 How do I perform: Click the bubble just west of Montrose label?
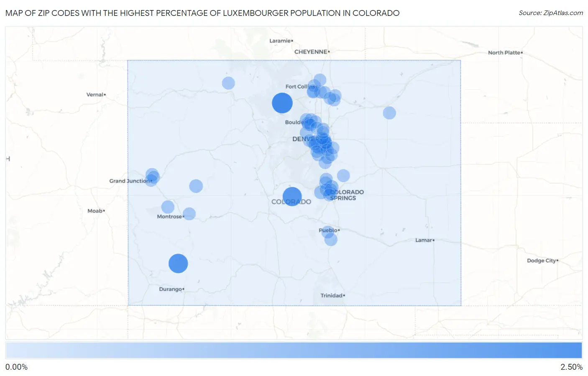tap(168, 207)
